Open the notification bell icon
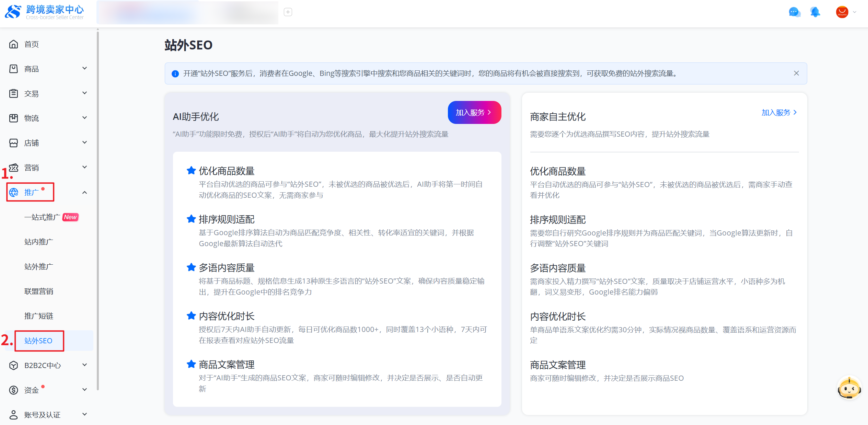The image size is (868, 425). coord(815,12)
